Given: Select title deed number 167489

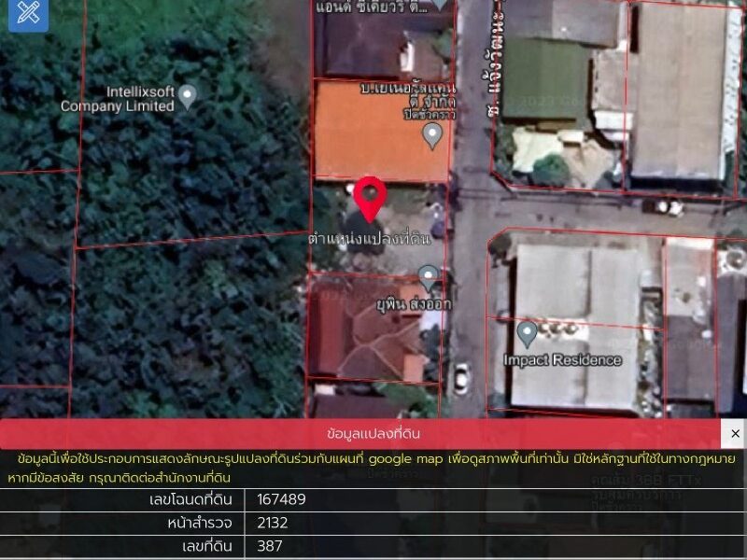Looking at the screenshot, I should pyautogui.click(x=281, y=499).
